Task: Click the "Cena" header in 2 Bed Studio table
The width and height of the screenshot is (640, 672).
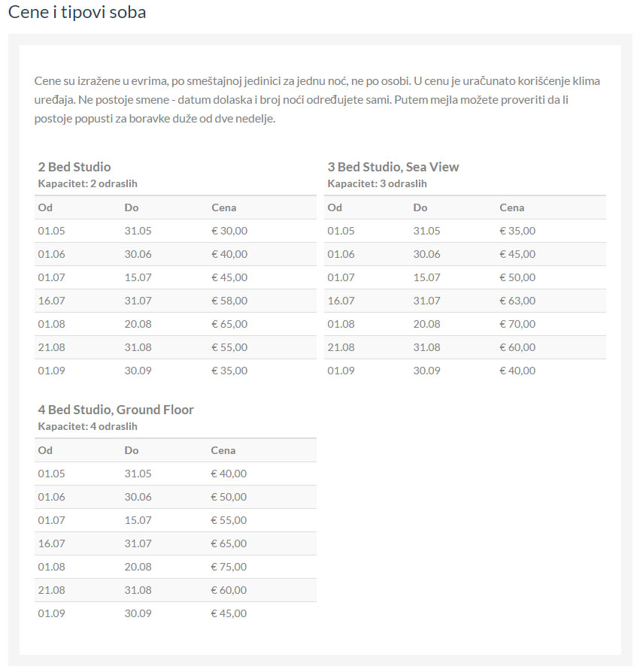Action: click(223, 207)
